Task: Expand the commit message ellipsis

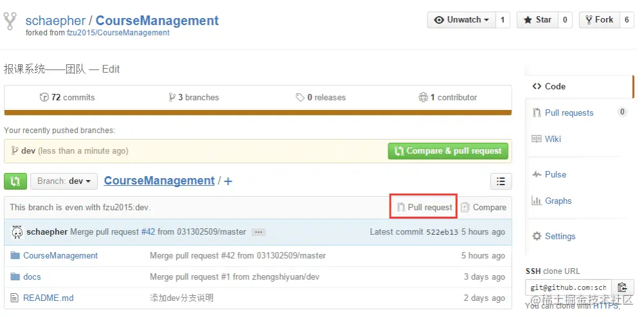Action: point(258,232)
